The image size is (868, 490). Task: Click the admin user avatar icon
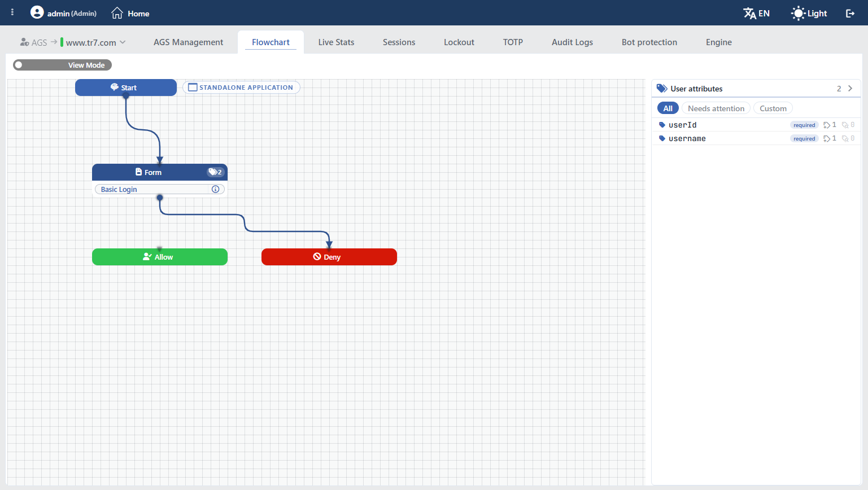[37, 12]
